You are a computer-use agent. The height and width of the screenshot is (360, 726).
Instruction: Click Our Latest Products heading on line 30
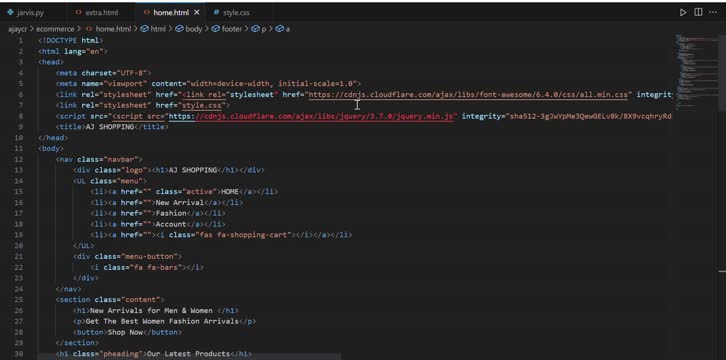[x=188, y=354]
